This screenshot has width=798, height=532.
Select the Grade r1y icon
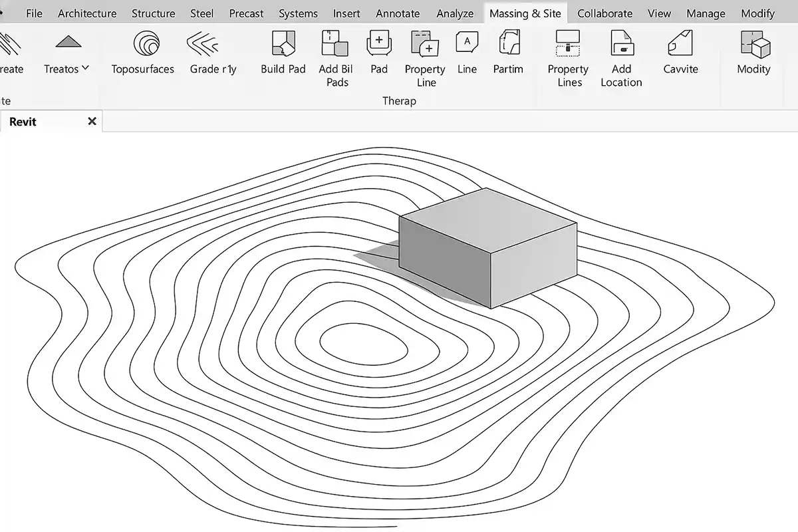[203, 45]
